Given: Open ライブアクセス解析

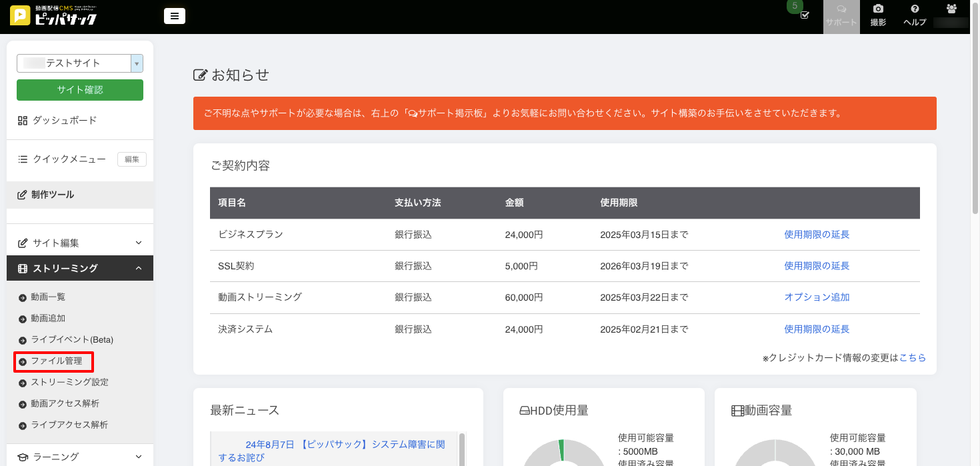Looking at the screenshot, I should 69,425.
